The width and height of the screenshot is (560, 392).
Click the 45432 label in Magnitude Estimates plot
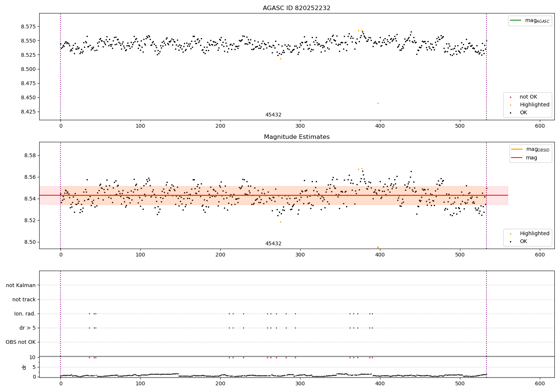tap(273, 244)
